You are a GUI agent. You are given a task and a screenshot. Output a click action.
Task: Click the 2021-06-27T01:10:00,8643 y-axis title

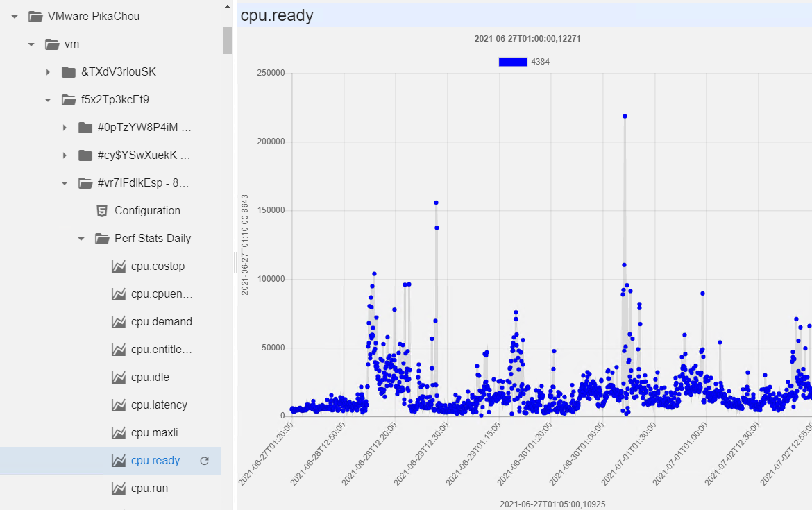coord(245,245)
